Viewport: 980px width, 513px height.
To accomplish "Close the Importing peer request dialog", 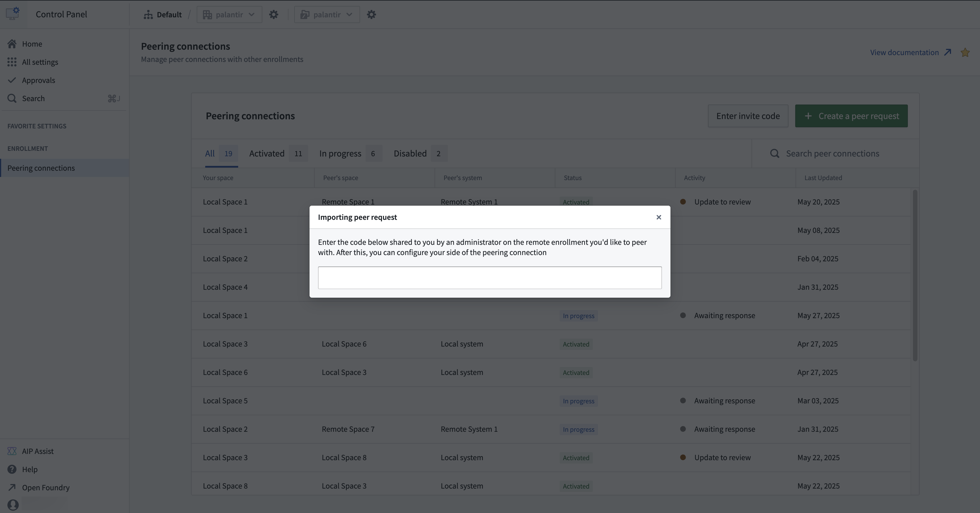I will [659, 217].
